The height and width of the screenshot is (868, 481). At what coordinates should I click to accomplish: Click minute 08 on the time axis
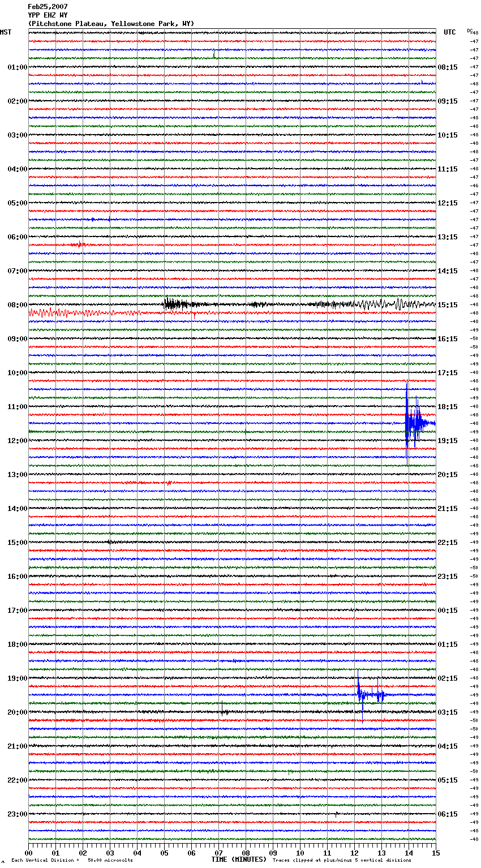[x=246, y=853]
